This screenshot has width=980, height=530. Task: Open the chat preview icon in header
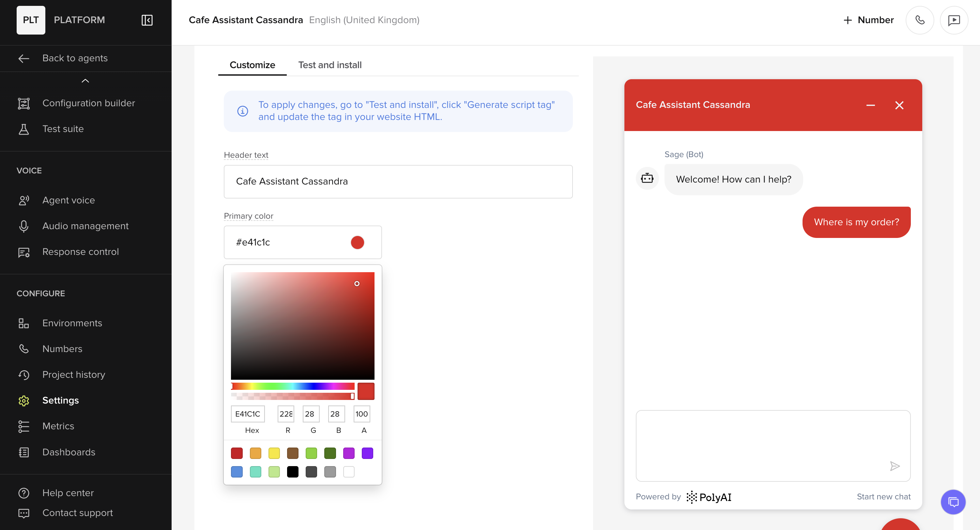[954, 20]
